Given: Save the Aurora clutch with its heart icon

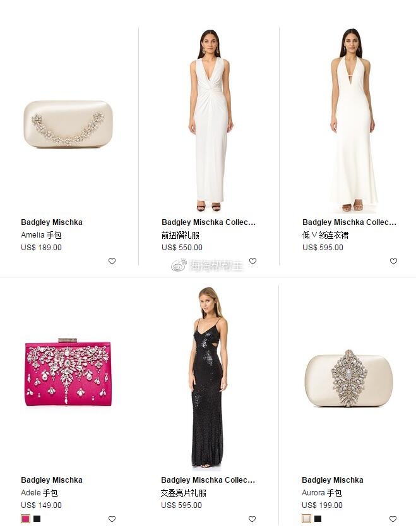Looking at the screenshot, I should pos(393,519).
